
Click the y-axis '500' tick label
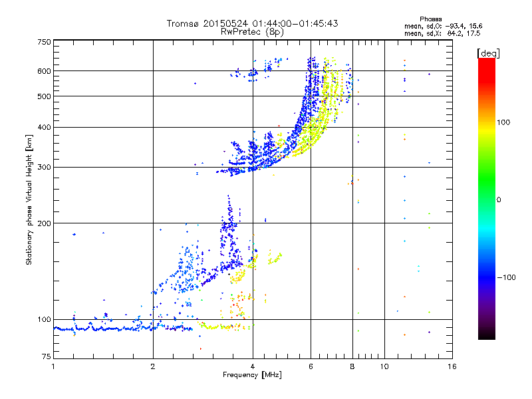click(x=45, y=96)
